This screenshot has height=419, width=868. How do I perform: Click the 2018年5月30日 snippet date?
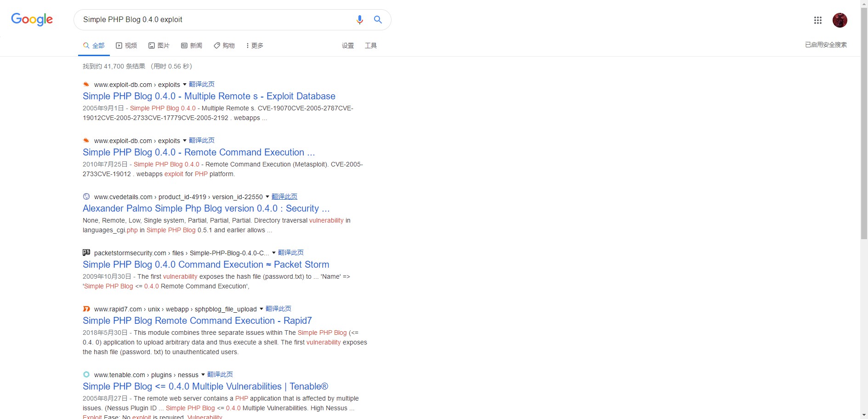click(105, 333)
